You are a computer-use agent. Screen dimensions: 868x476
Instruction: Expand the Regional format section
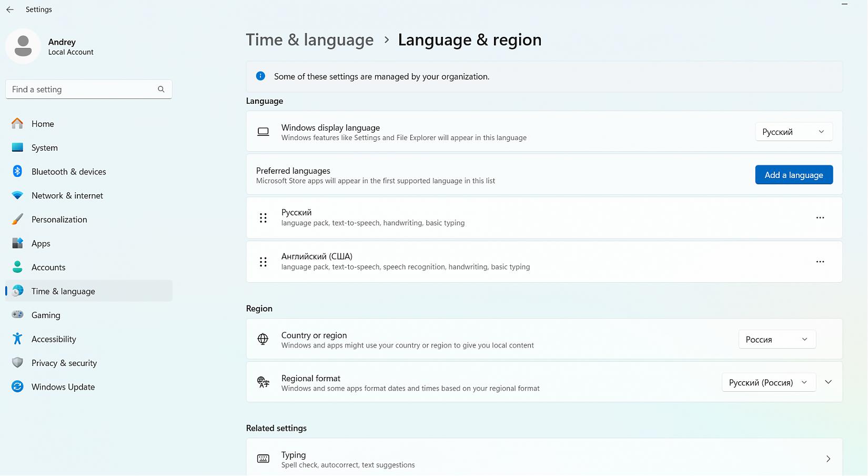point(828,382)
